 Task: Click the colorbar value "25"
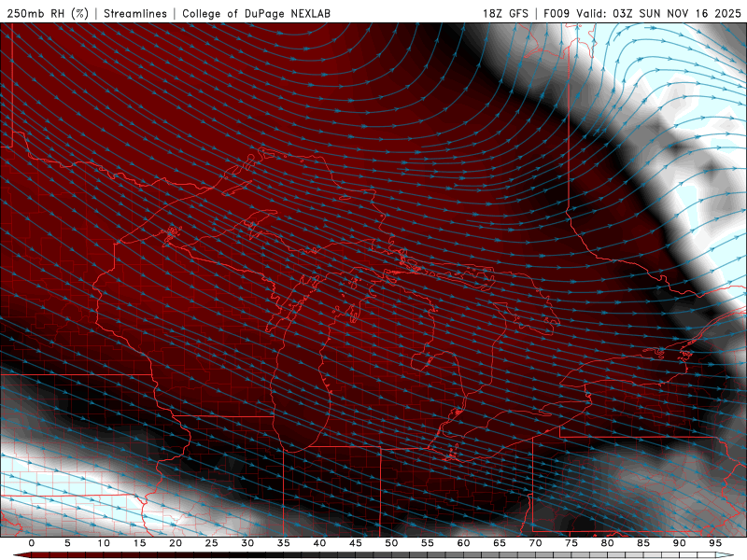tap(212, 543)
